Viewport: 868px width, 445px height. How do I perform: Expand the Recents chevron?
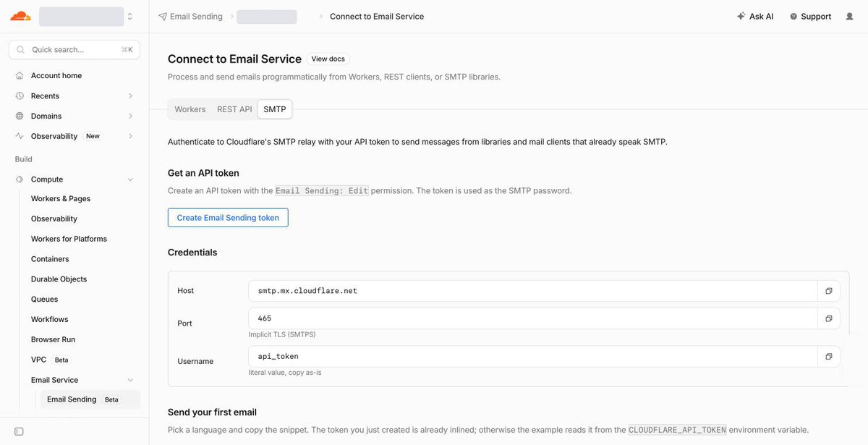pos(130,96)
